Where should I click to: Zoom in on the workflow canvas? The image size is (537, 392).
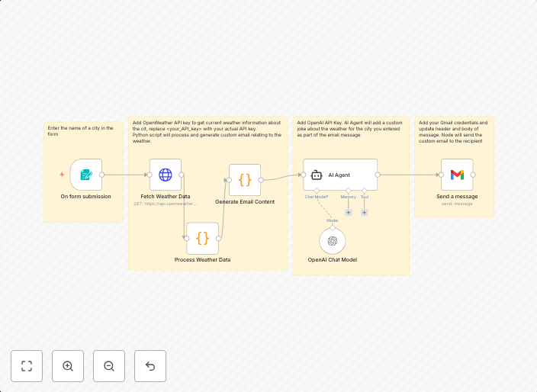tap(68, 366)
